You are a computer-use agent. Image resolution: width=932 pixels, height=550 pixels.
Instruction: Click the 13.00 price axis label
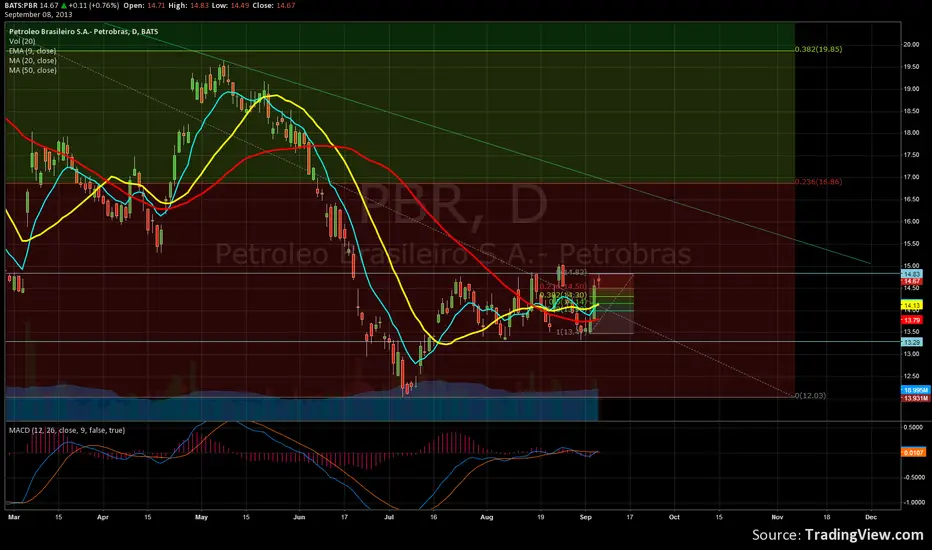(911, 354)
